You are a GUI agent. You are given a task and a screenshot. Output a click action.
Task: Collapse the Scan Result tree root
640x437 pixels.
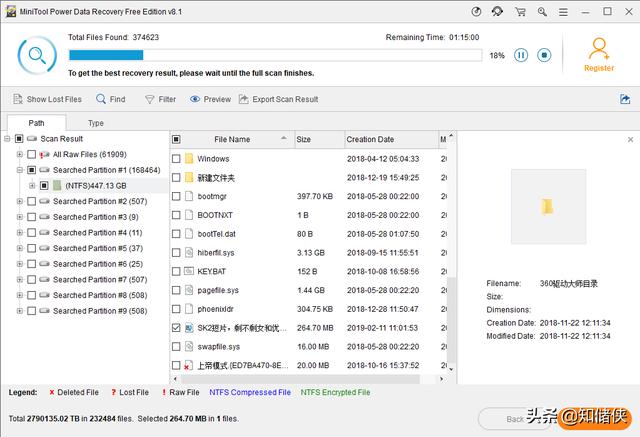7,139
